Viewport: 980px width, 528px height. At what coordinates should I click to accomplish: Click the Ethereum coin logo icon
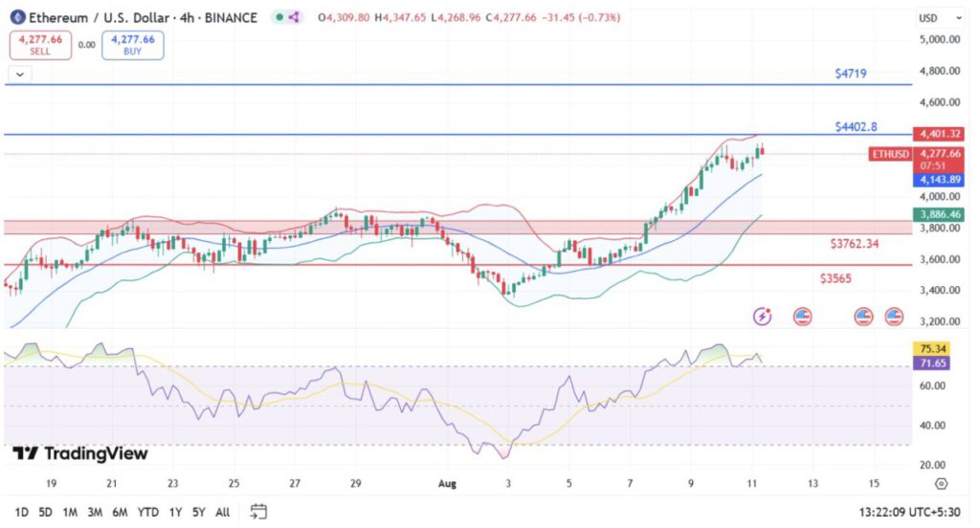pos(16,17)
